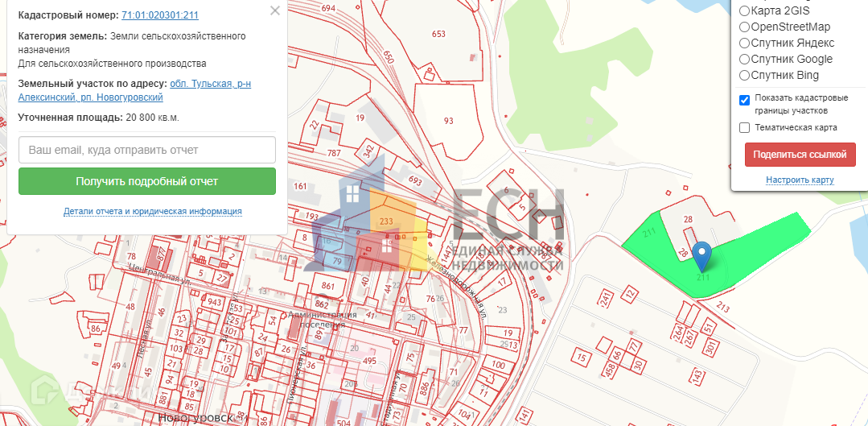Viewport: 868px width, 426px height.
Task: Click parcel 86 at left edge
Action: click(95, 329)
